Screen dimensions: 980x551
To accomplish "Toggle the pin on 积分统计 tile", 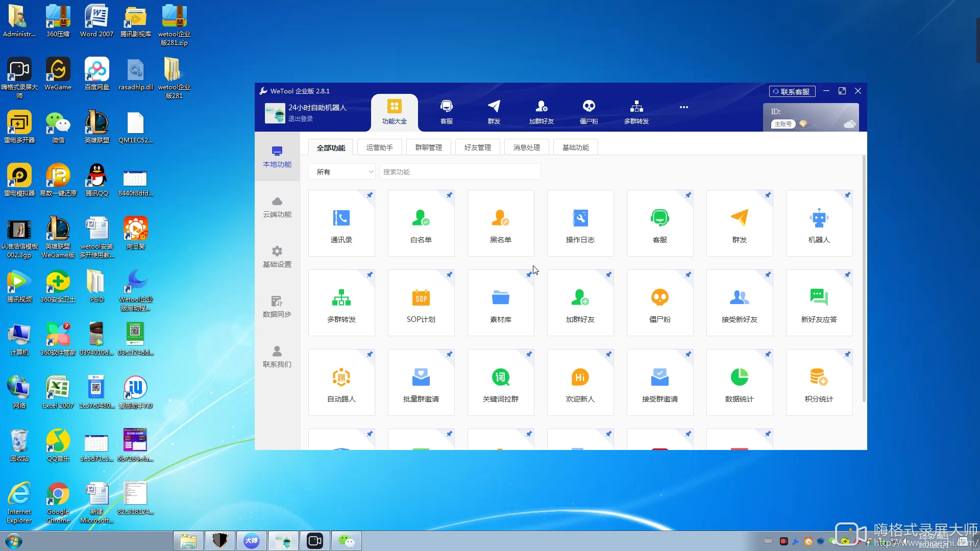I will tap(847, 354).
